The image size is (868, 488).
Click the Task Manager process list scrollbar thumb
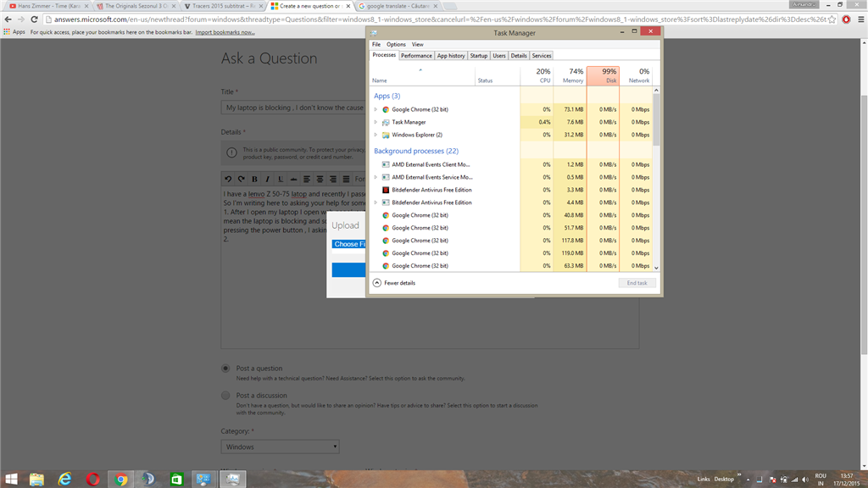coord(657,119)
